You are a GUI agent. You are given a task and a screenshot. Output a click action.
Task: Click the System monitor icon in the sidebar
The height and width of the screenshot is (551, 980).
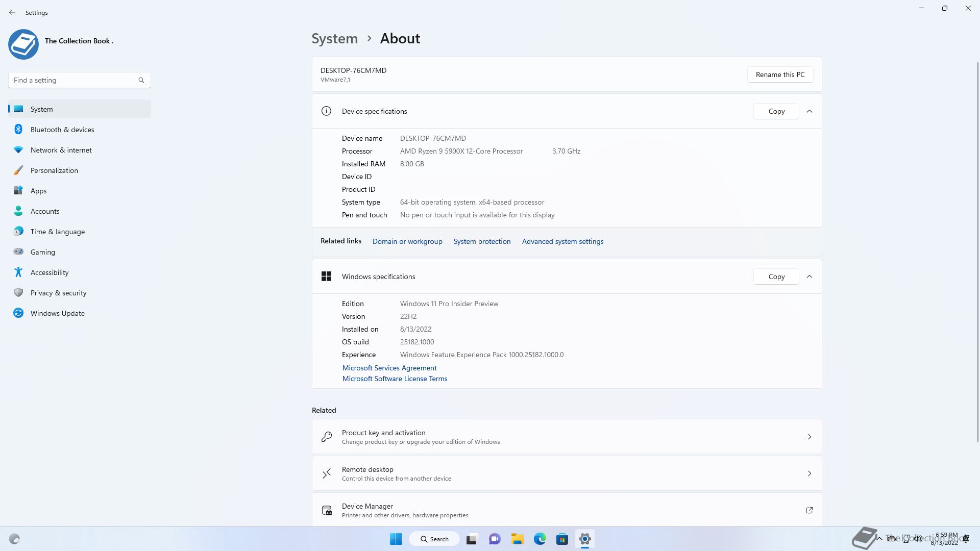click(x=19, y=109)
